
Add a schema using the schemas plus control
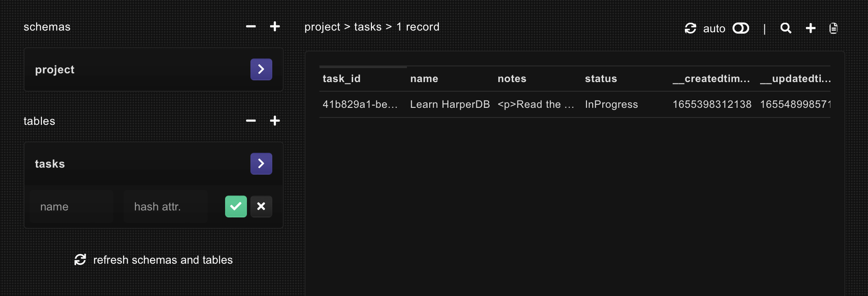pos(275,27)
